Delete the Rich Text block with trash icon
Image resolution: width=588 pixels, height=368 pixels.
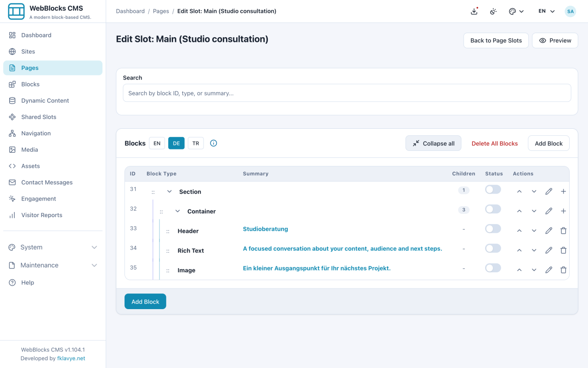(x=563, y=250)
